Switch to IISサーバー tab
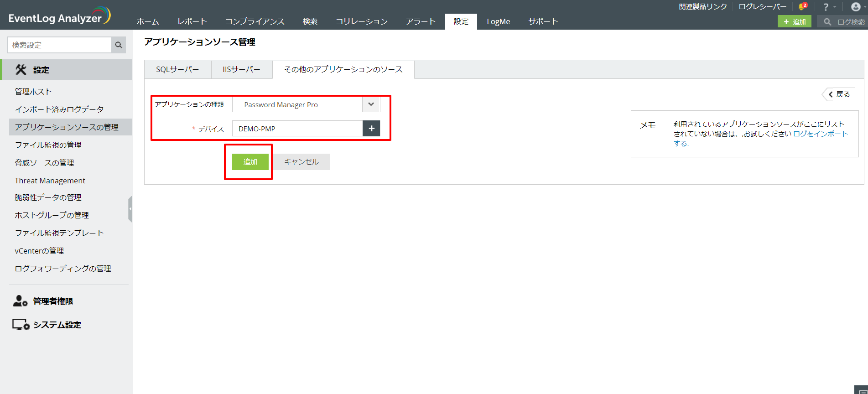868x394 pixels. click(x=241, y=69)
